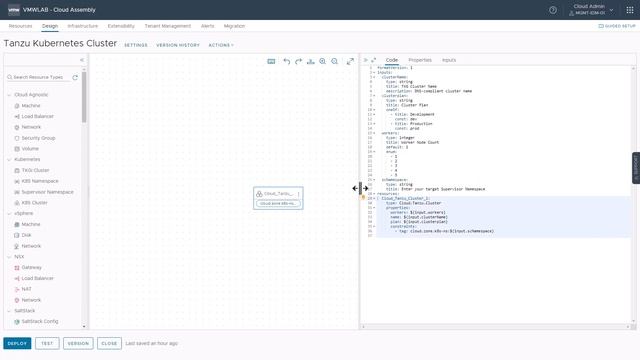Collapse the NSX category
Viewport: 640px width, 360px height.
(9, 257)
